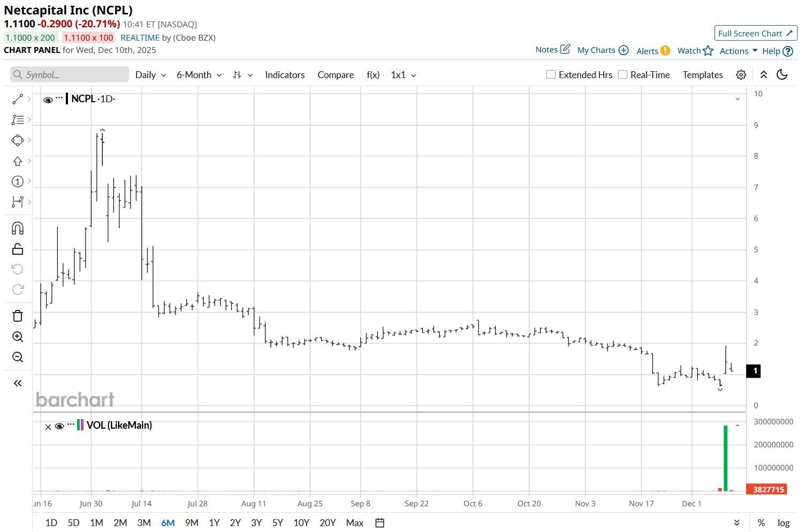Open chart settings gear
The height and width of the screenshot is (532, 805).
coord(741,75)
